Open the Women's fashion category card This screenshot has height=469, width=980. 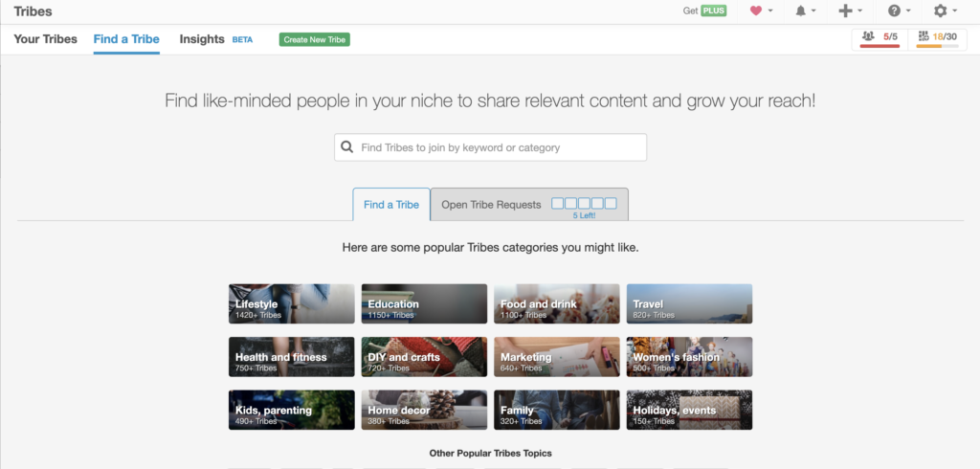(x=689, y=357)
